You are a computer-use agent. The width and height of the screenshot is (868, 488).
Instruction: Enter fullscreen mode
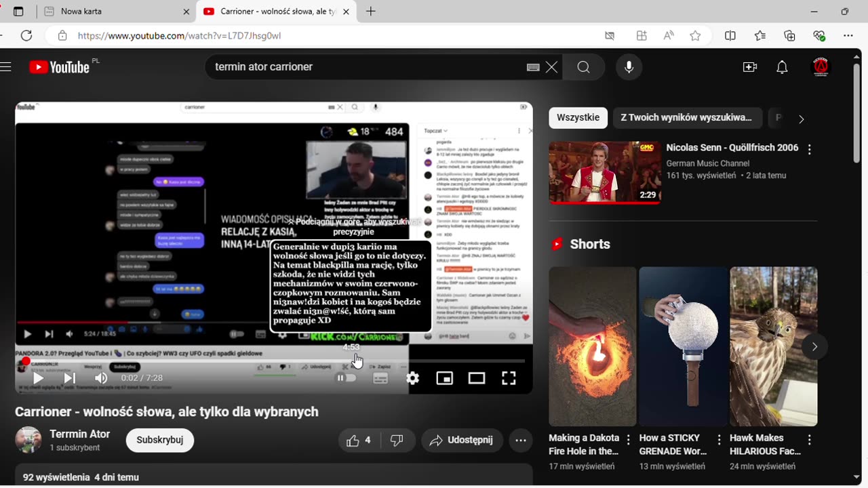509,378
